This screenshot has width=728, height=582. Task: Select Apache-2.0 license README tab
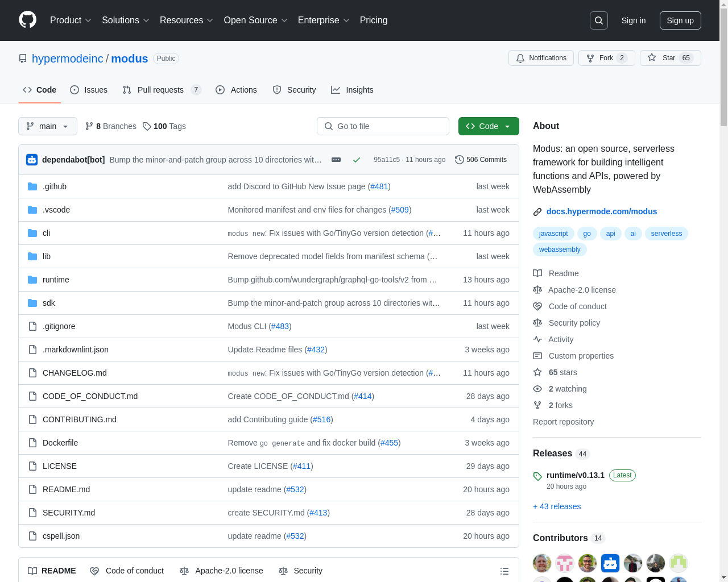[x=221, y=571]
